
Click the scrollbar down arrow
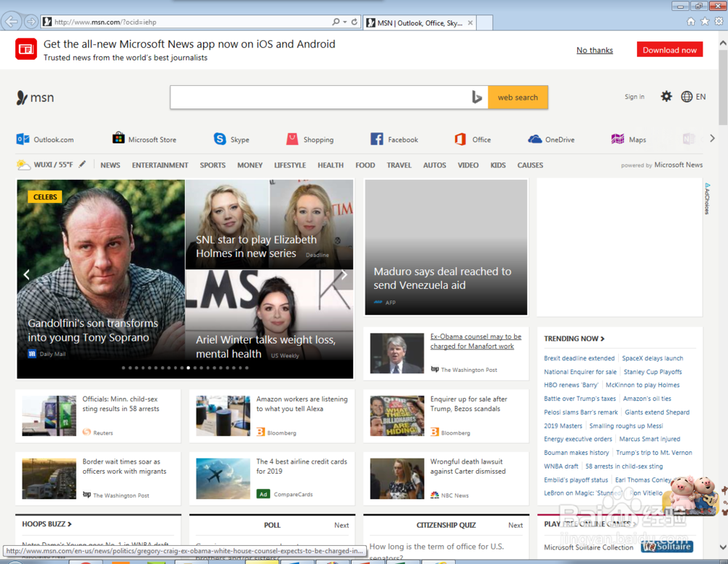pyautogui.click(x=723, y=547)
